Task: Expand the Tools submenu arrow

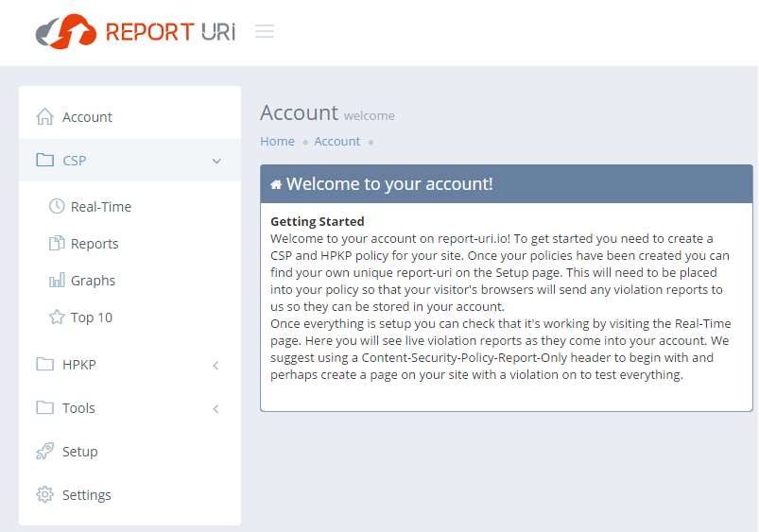Action: 216,409
